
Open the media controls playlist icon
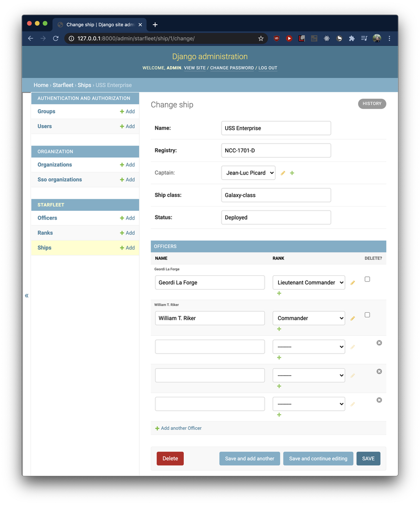pyautogui.click(x=364, y=38)
